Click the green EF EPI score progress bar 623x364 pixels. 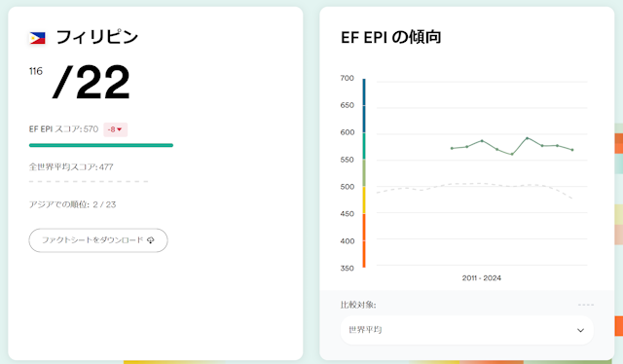[x=101, y=145]
